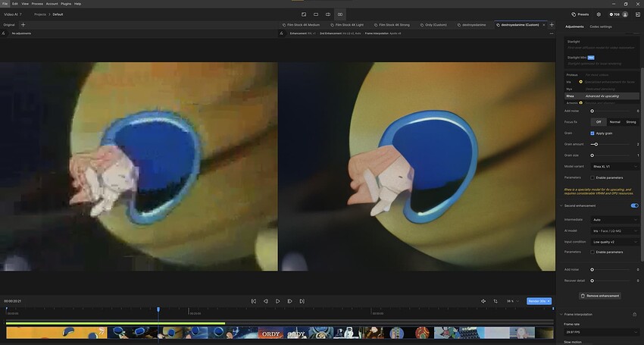Viewport: 644px width, 345px height.
Task: Switch to the Only (Custom) preset tab
Action: click(x=433, y=25)
